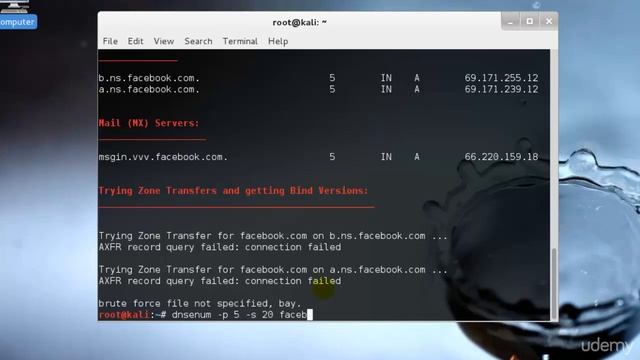The height and width of the screenshot is (360, 640).
Task: Click the Computer desktop icon
Action: pos(16,14)
